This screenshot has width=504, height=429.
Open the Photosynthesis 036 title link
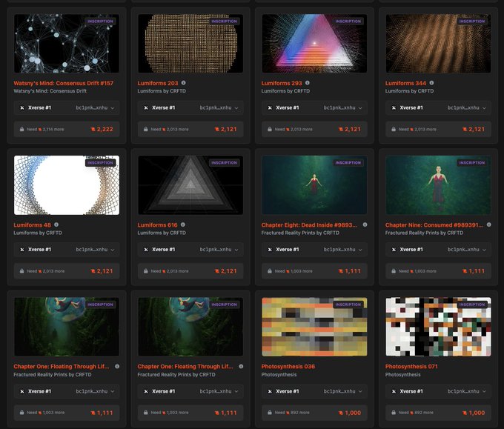click(288, 366)
